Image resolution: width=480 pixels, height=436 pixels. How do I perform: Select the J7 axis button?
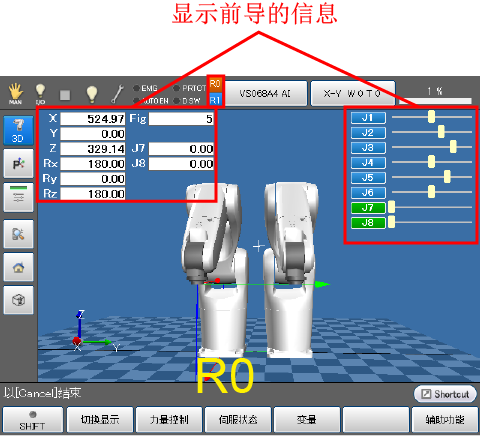click(368, 208)
